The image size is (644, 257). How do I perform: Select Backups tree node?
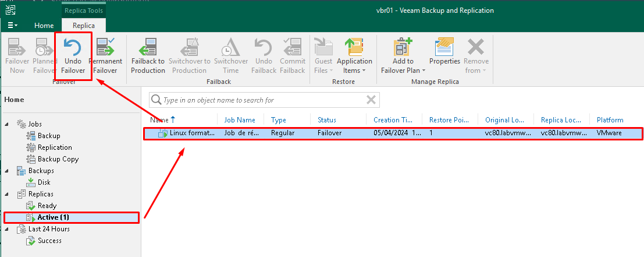pyautogui.click(x=41, y=171)
